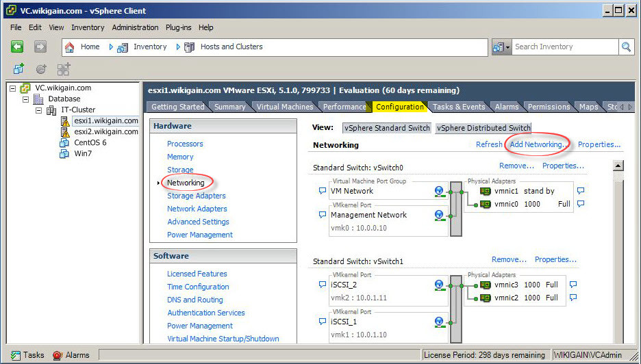Click the Refresh link in Networking
The image size is (641, 364).
[x=489, y=144]
